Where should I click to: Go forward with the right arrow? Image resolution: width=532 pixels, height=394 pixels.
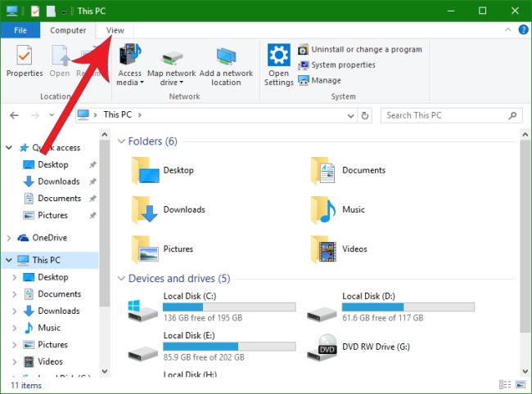tap(35, 115)
